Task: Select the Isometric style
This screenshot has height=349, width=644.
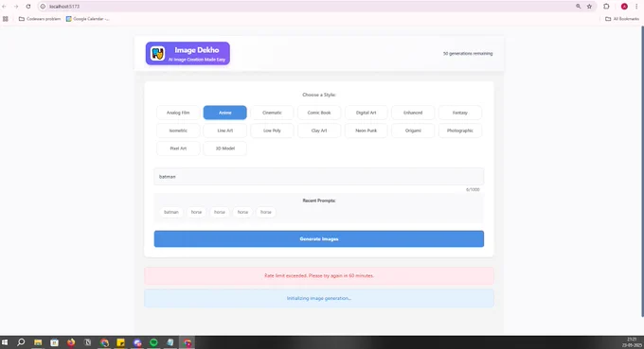Action: tap(178, 131)
